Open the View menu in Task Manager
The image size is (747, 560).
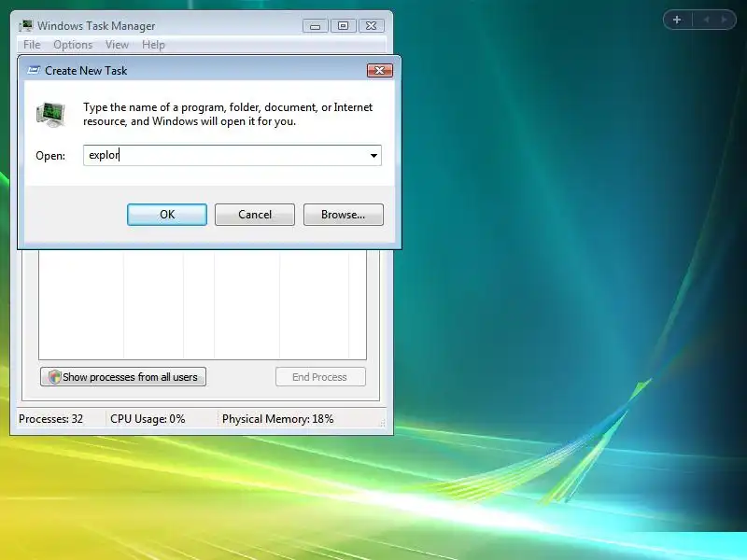118,45
